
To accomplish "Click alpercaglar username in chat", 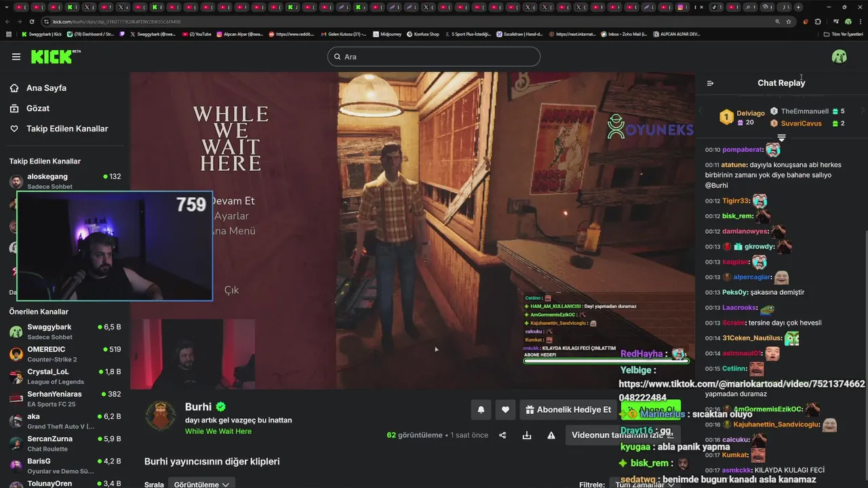I will pyautogui.click(x=752, y=277).
